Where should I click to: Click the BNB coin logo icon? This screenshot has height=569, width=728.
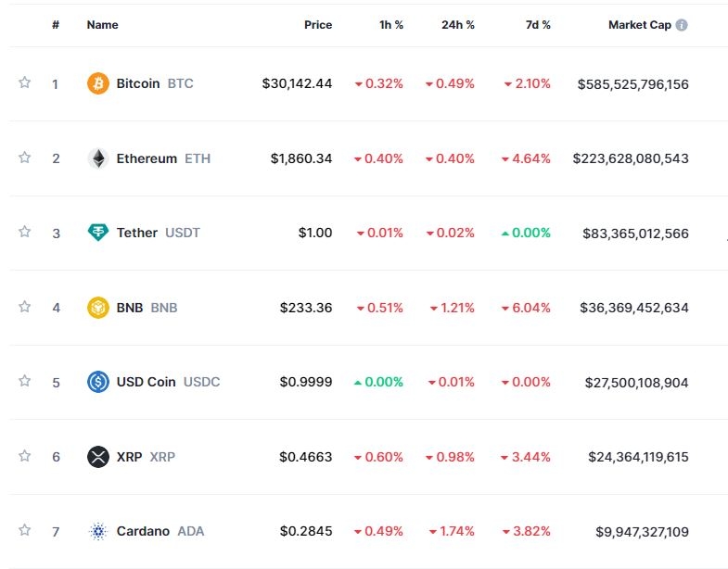tap(97, 307)
